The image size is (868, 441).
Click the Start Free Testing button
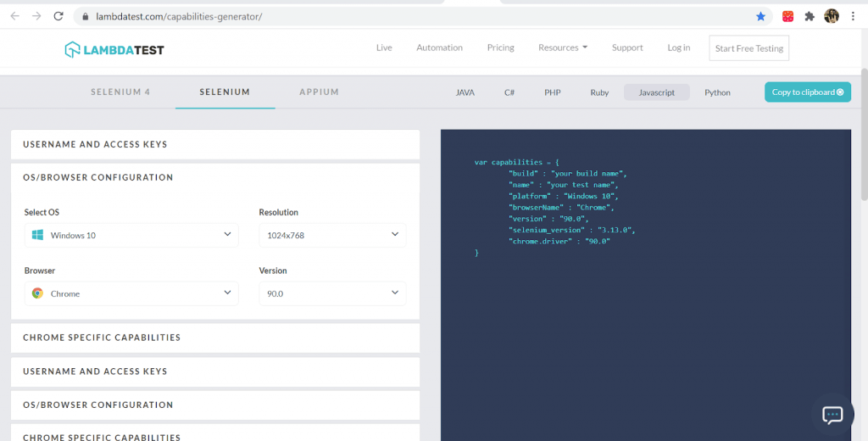[748, 48]
